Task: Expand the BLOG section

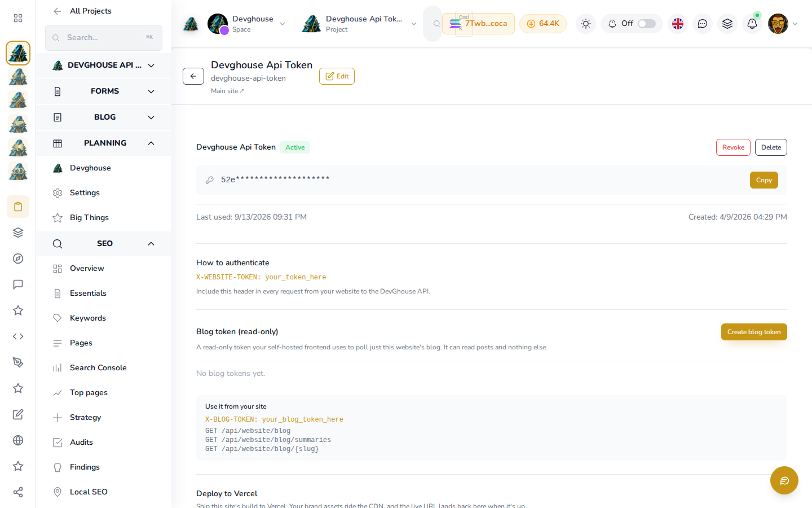Action: (104, 117)
